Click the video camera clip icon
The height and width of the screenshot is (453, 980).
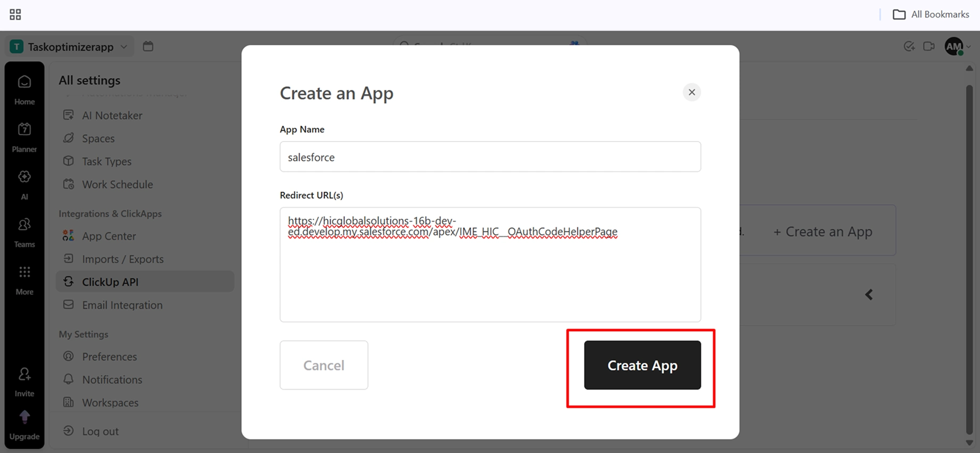[x=929, y=46]
